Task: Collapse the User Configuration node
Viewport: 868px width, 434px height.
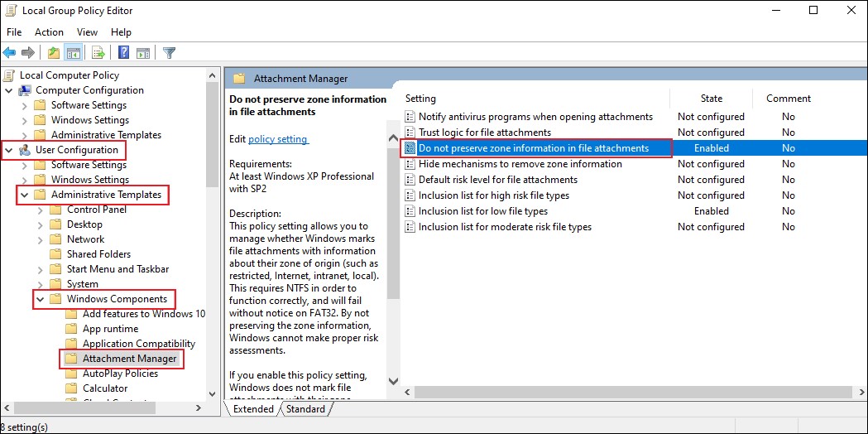Action: click(x=8, y=150)
